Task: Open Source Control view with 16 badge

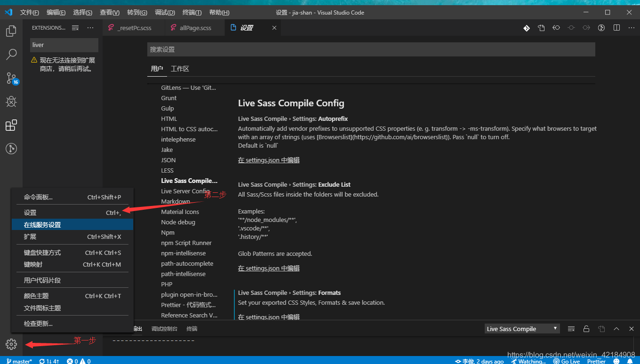Action: click(11, 78)
